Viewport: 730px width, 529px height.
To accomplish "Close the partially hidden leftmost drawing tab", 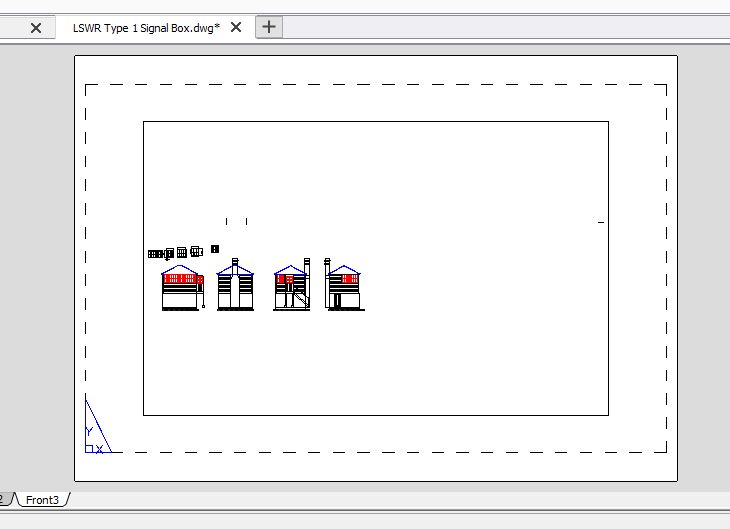I will pyautogui.click(x=36, y=28).
